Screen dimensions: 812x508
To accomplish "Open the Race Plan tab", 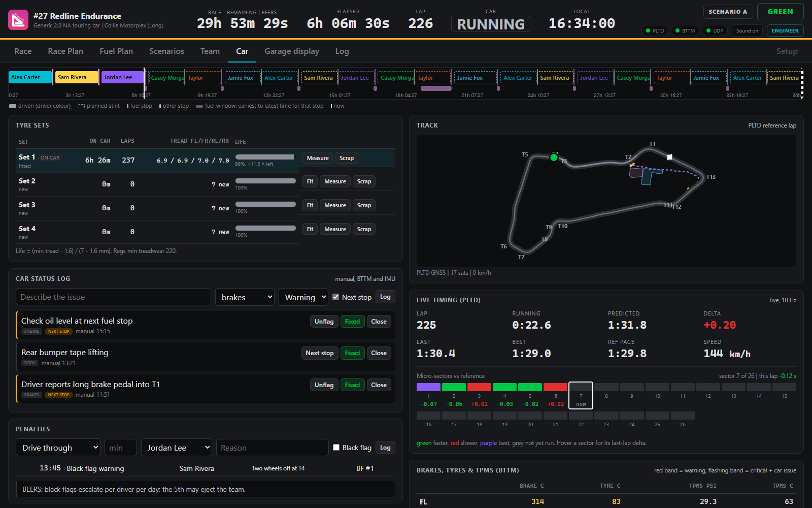I will pyautogui.click(x=65, y=51).
